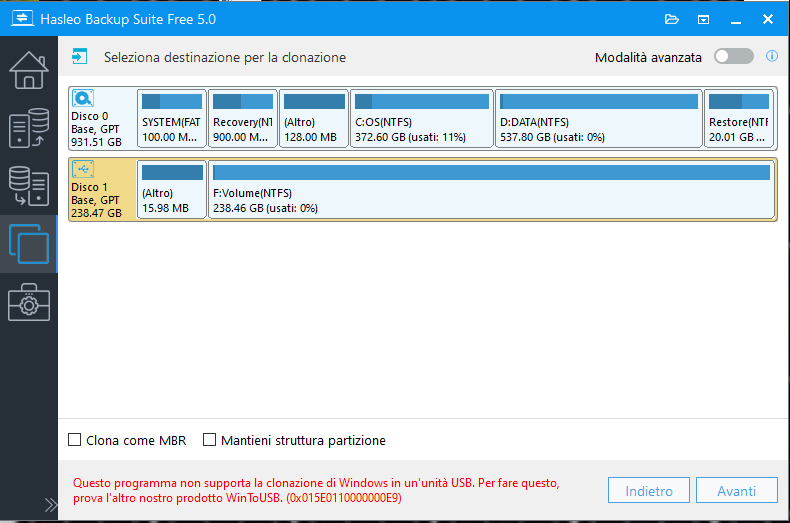Image resolution: width=790 pixels, height=523 pixels.
Task: Select the C:OS(NTFS) partition
Action: [x=422, y=118]
